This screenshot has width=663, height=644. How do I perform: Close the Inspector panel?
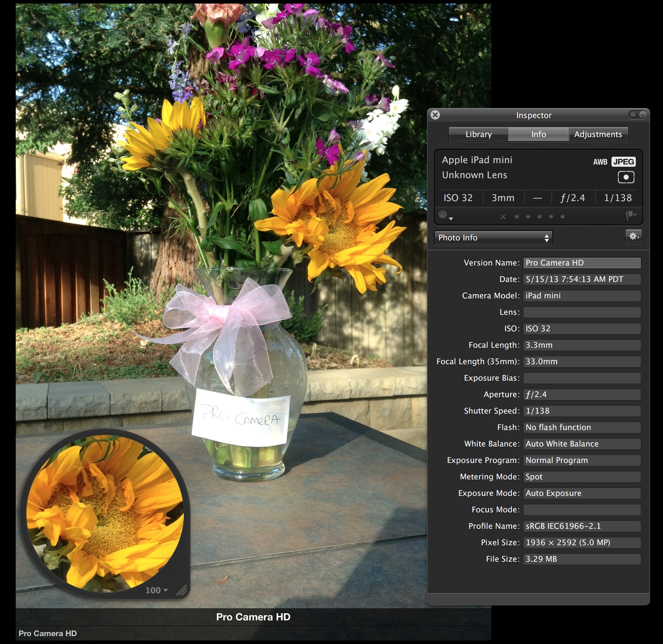point(435,115)
